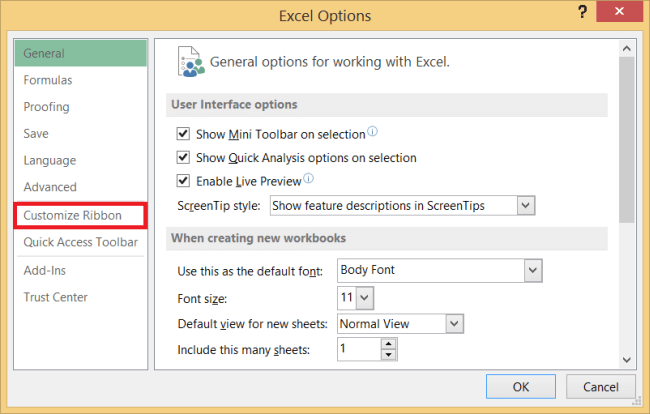Click the OK button
This screenshot has height=414, width=650.
coord(521,385)
